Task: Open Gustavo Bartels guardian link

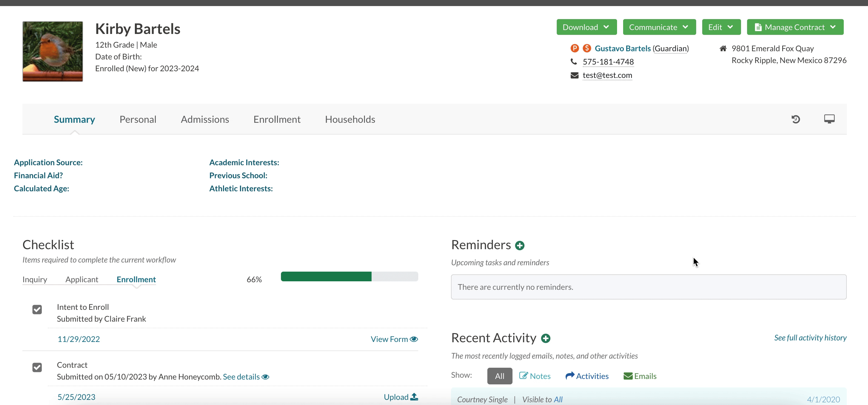Action: [622, 49]
